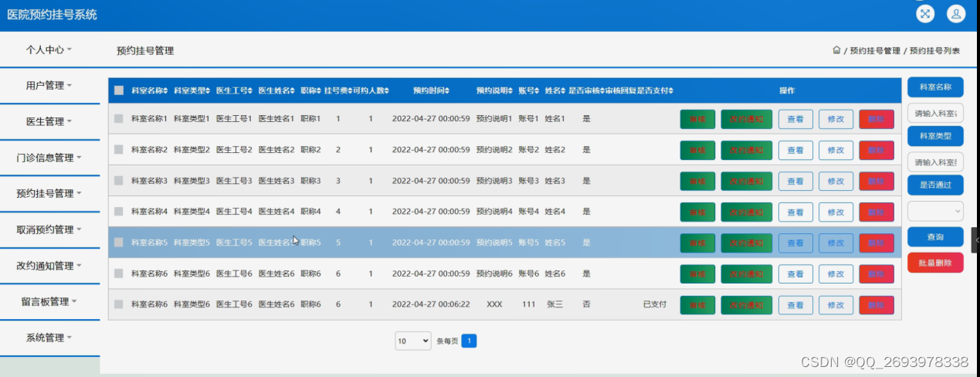
Task: Sort by 账号 column arrows
Action: click(537, 90)
